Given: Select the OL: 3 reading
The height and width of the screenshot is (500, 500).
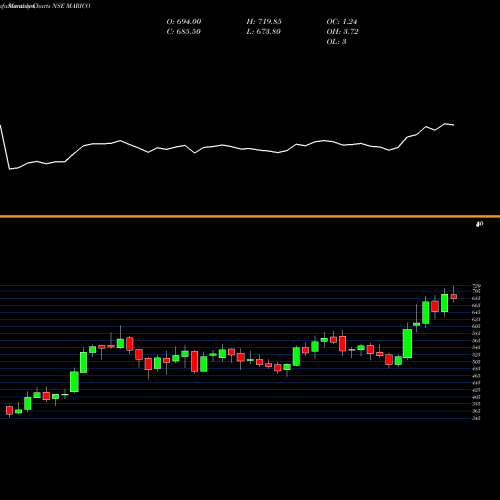Looking at the screenshot, I should click(x=336, y=42).
